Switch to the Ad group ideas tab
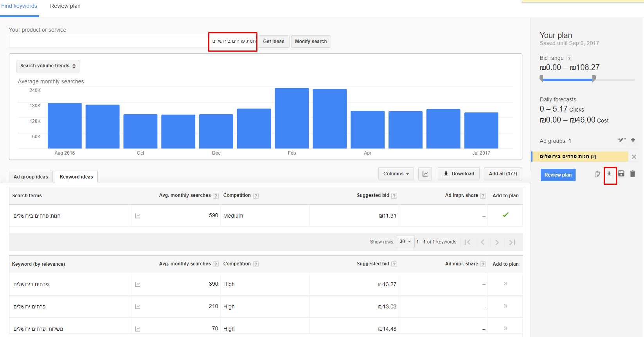The height and width of the screenshot is (337, 644). coord(31,177)
